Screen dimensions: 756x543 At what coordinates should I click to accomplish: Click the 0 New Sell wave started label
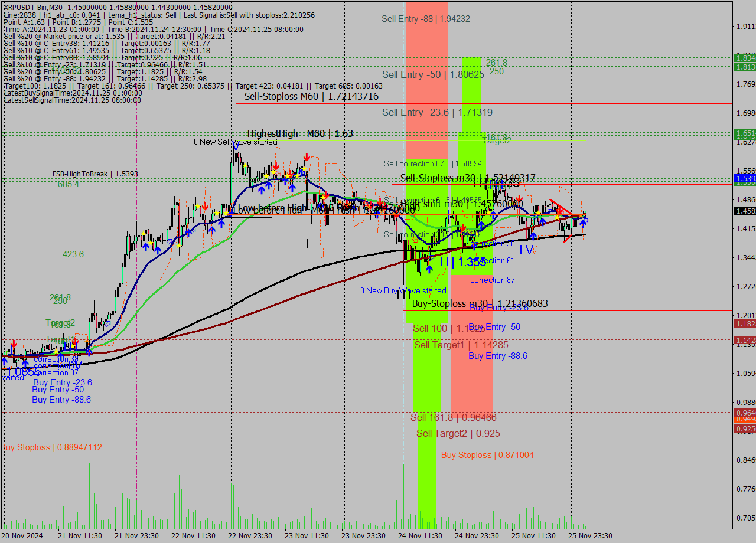(235, 142)
